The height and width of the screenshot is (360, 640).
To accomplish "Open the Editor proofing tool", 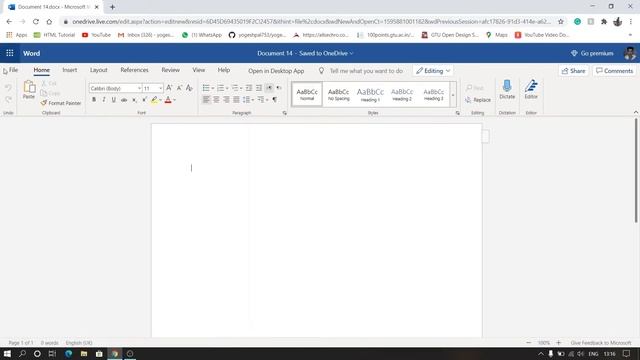I will pos(531,90).
